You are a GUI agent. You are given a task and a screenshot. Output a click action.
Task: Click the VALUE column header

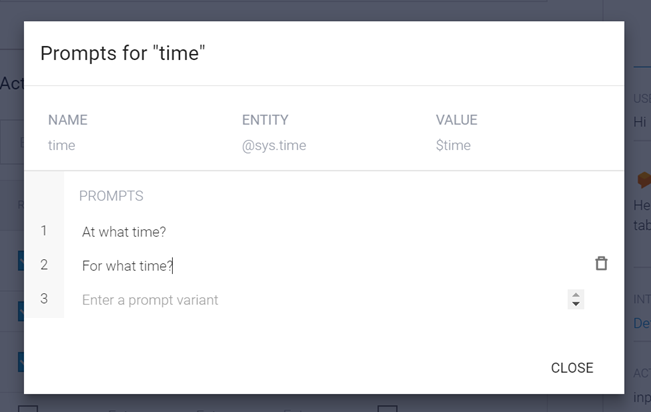tap(457, 120)
